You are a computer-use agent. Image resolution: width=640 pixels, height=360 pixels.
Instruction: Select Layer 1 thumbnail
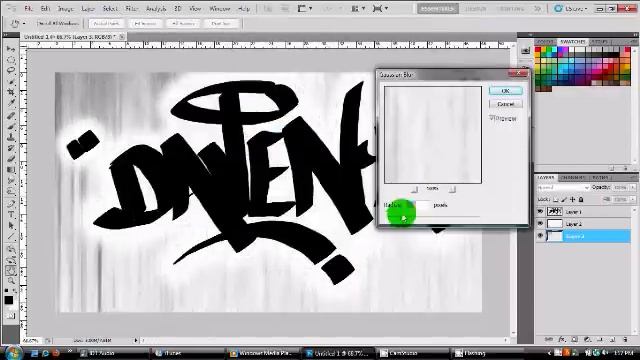[554, 211]
